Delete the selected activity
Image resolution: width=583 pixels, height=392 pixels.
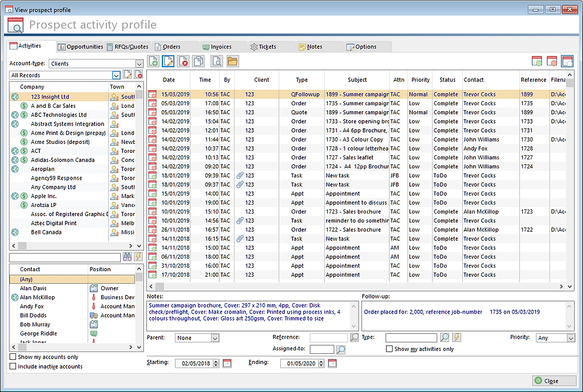184,61
